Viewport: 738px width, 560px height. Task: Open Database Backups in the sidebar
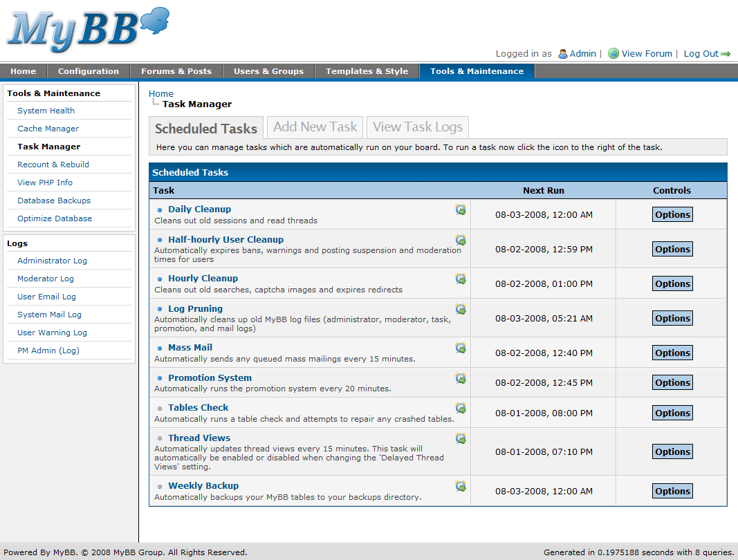point(54,200)
